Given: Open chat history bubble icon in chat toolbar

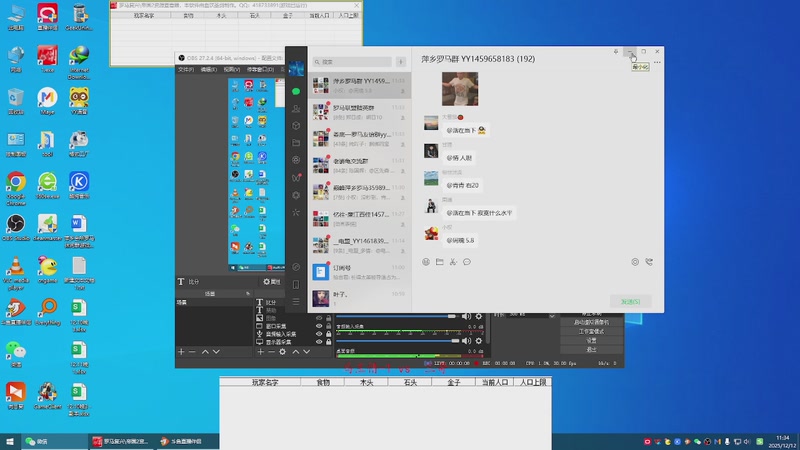Looking at the screenshot, I should pyautogui.click(x=467, y=262).
